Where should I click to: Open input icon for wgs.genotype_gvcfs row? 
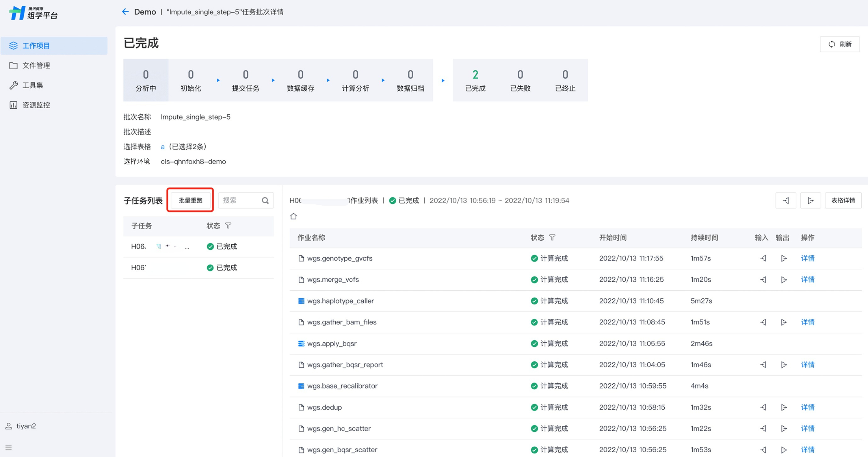coord(763,258)
